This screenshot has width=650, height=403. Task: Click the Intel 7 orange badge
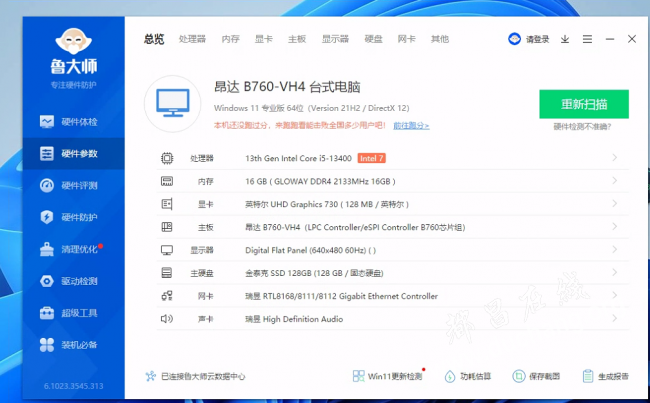(371, 158)
